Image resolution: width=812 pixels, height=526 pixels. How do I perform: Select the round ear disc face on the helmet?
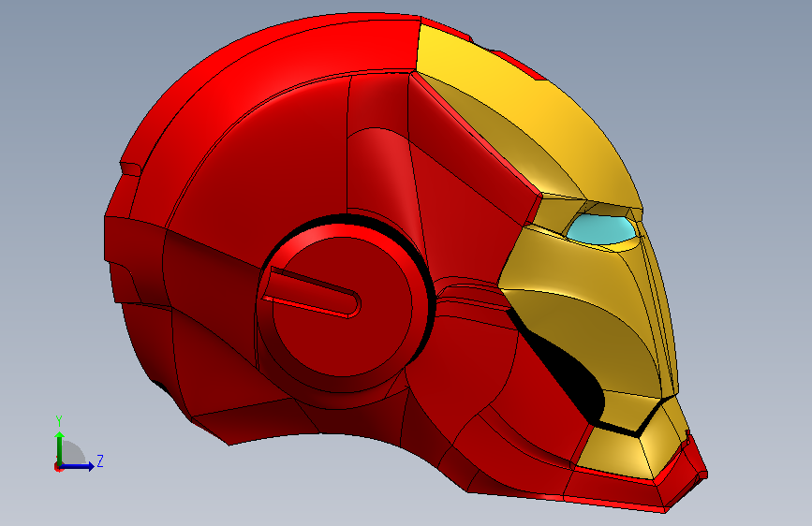[x=342, y=308]
